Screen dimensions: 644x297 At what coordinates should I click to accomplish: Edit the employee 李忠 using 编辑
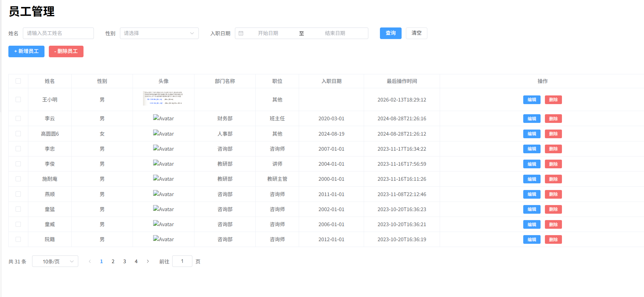pos(532,149)
